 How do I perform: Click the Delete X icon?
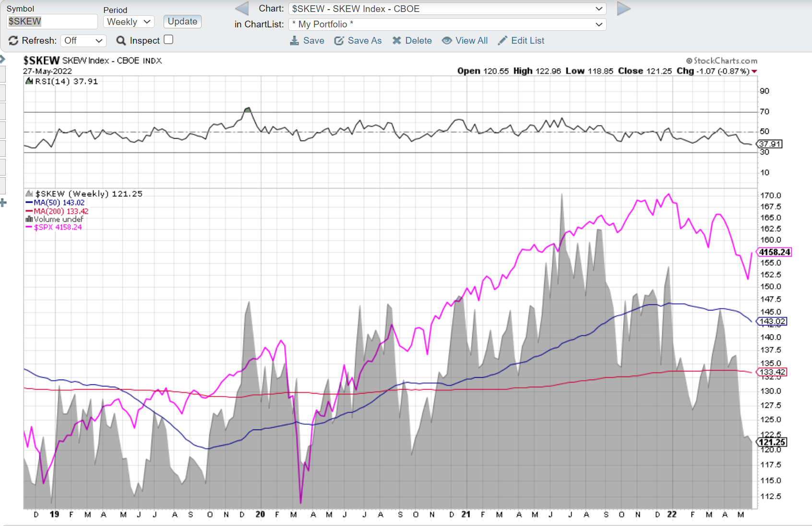(396, 41)
